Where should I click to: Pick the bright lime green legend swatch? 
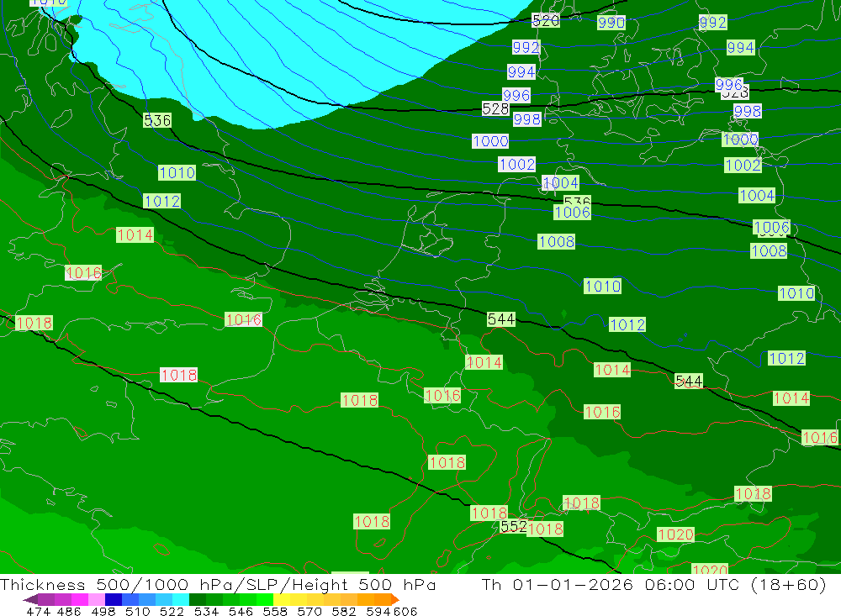(x=265, y=599)
